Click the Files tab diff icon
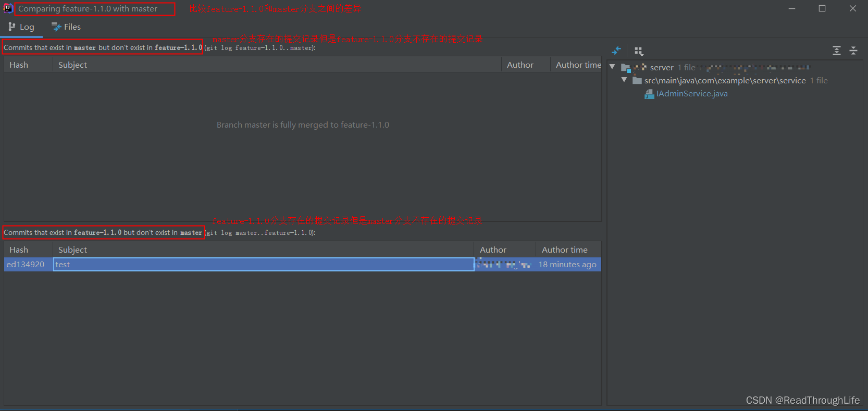This screenshot has width=868, height=411. pos(56,27)
